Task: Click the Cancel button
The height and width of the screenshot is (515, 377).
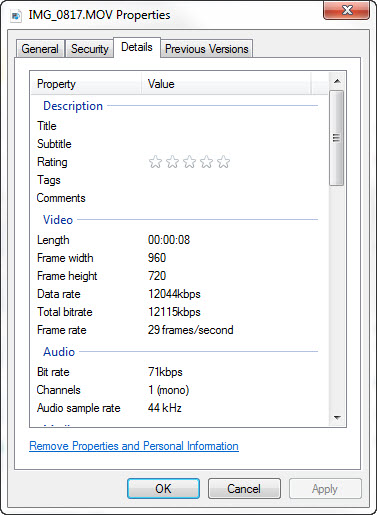Action: (x=244, y=489)
